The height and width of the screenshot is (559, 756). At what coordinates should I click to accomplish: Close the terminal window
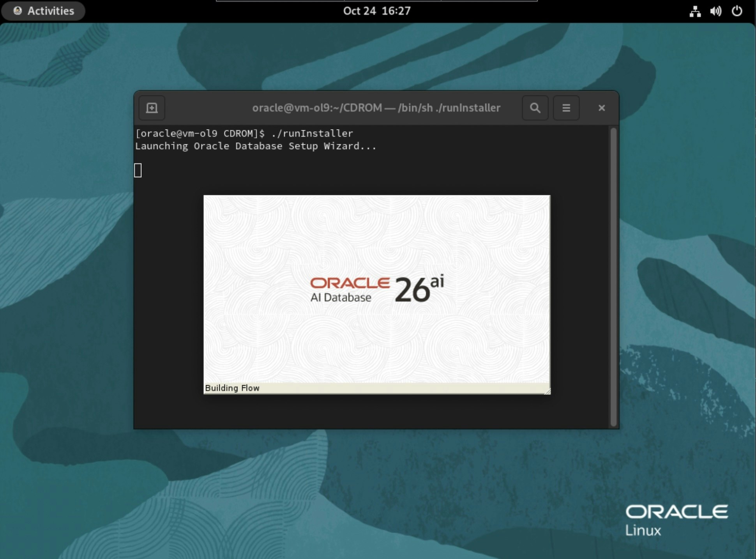coord(601,108)
